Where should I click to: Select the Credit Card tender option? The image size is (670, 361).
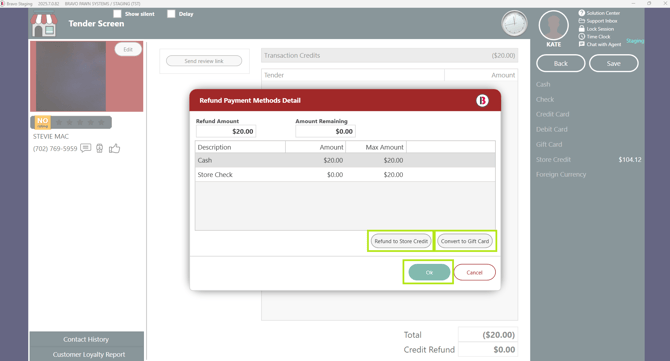pos(552,114)
